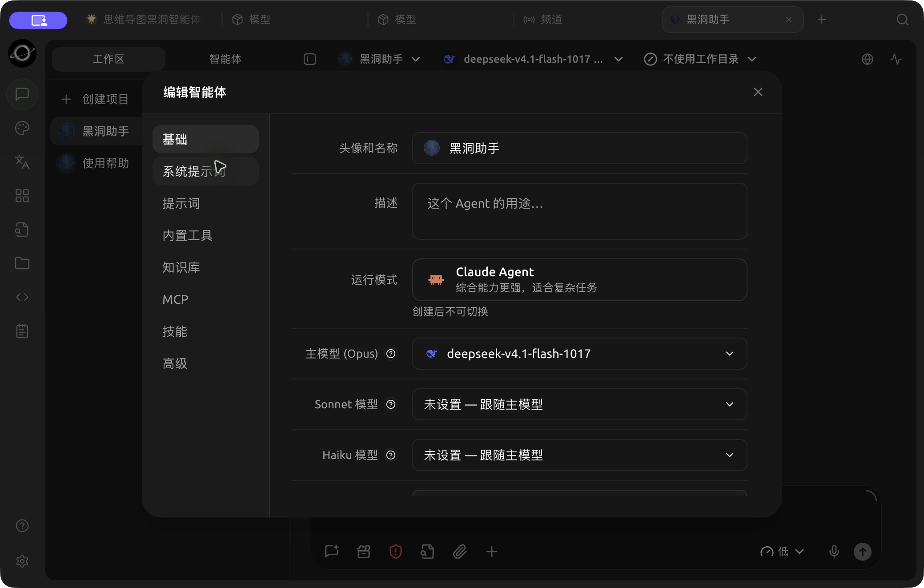
Task: Close the 编辑智能体 dialog
Action: click(758, 92)
